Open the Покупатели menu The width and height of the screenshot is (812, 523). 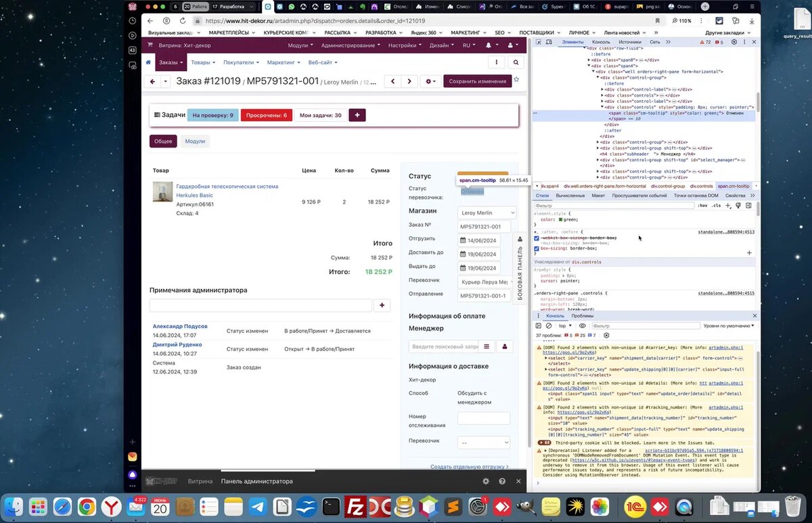pos(241,62)
